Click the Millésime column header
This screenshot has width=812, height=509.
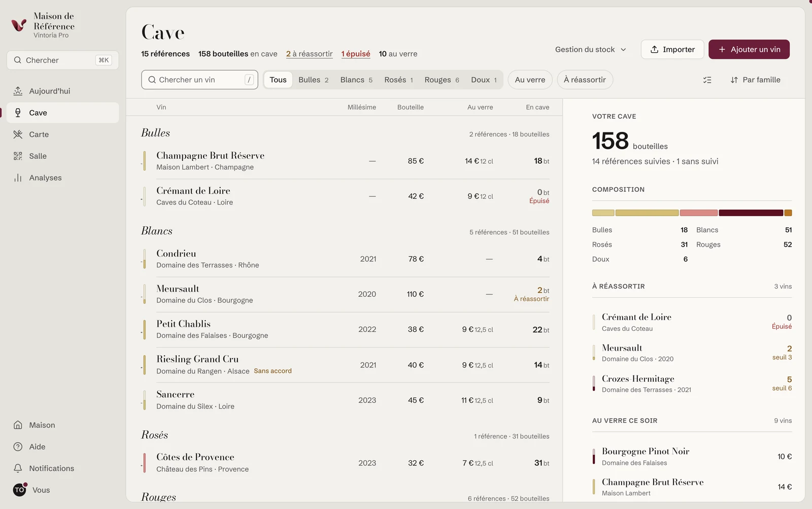(362, 107)
